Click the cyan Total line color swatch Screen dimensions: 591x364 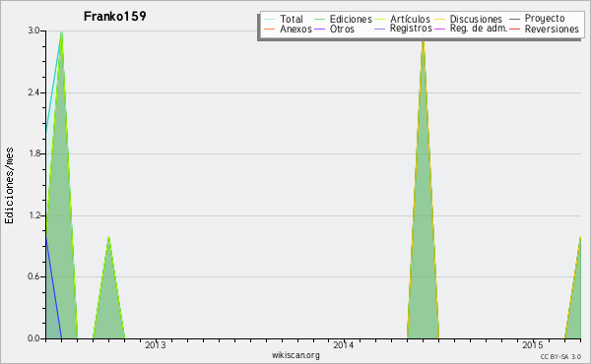click(270, 19)
